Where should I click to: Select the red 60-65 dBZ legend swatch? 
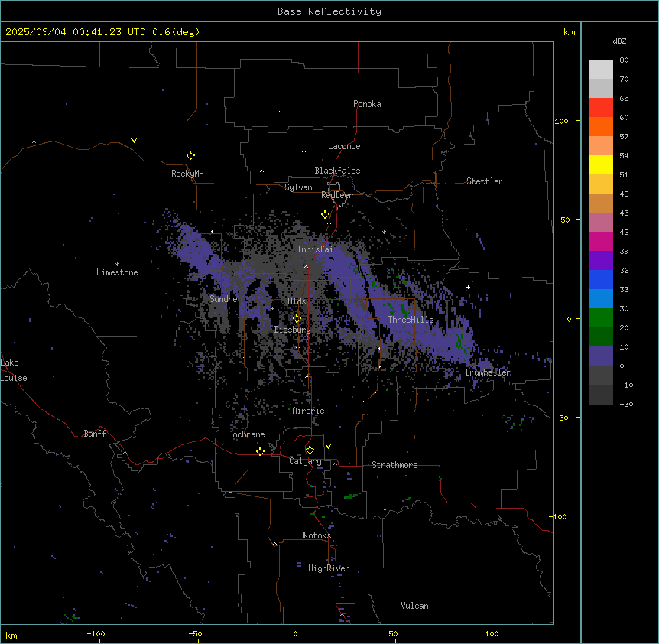[601, 107]
